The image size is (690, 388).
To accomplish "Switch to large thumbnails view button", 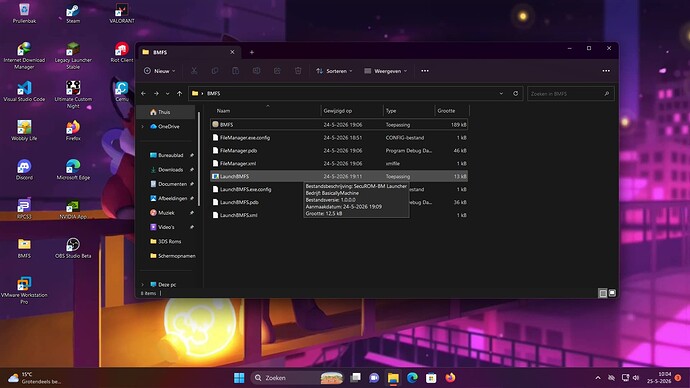I will tap(612, 293).
